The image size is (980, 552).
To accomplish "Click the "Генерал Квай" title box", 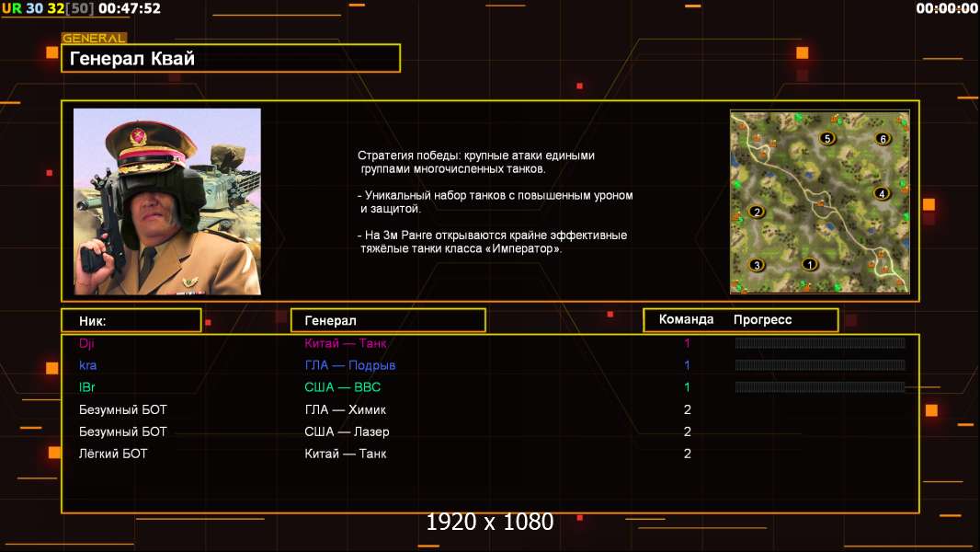I will pos(231,58).
